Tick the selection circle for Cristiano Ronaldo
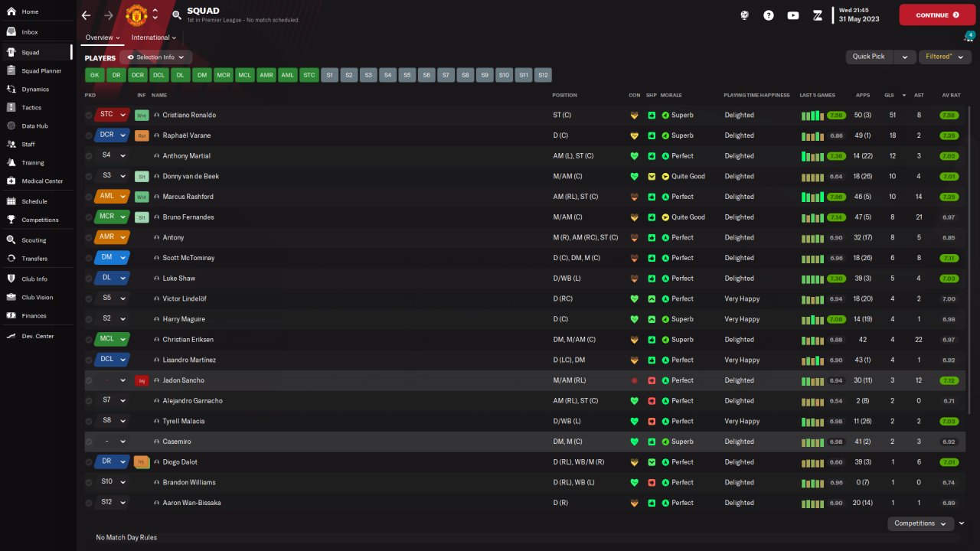 [89, 116]
